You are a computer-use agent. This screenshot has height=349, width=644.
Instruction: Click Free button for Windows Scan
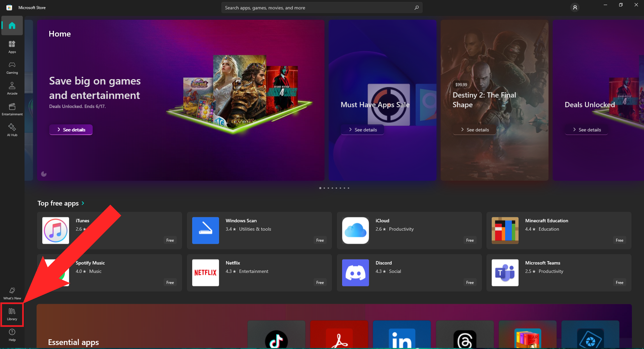pos(320,240)
